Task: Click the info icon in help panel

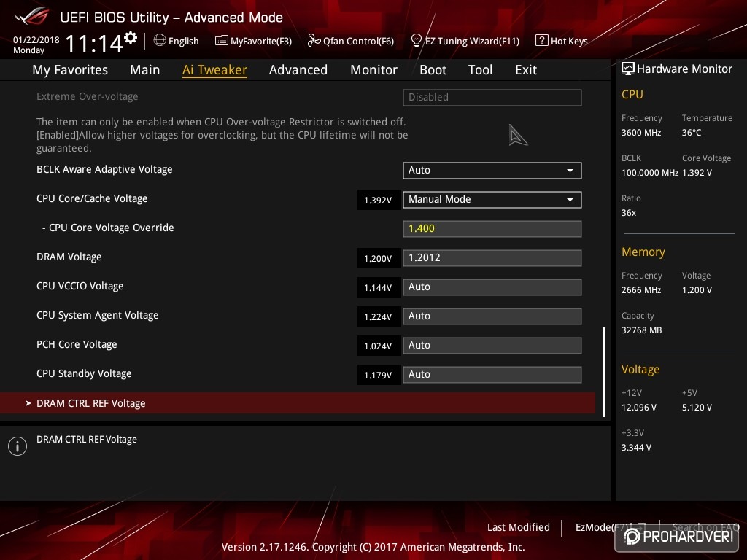Action: pos(18,446)
